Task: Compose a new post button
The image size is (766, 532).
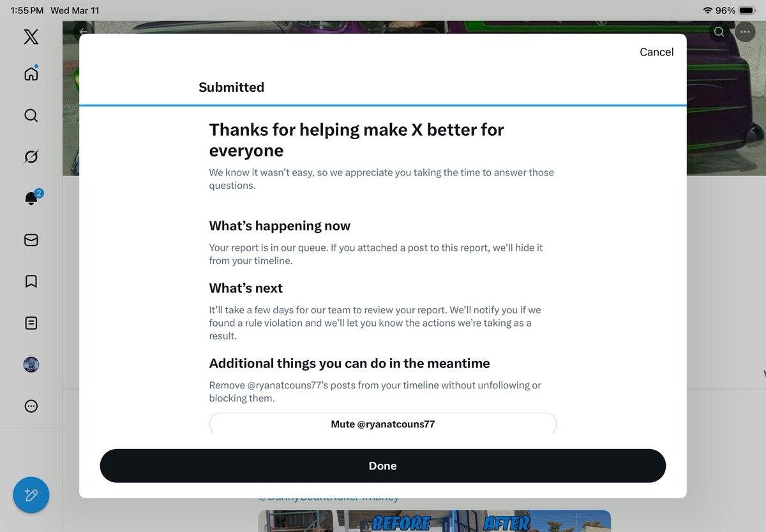Action: point(31,495)
